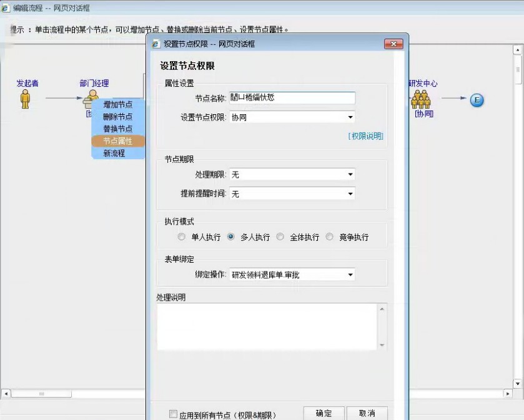This screenshot has width=524, height=420.
Task: Click the blue E end node
Action: pos(477,100)
